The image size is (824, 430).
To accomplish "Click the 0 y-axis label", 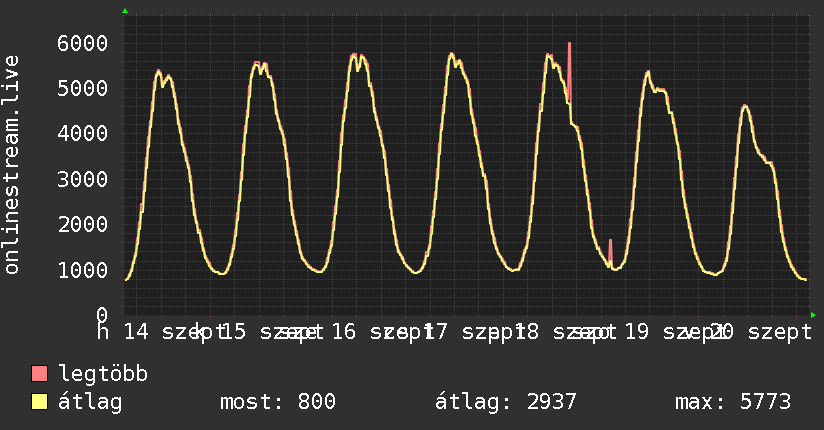I will pos(102,315).
